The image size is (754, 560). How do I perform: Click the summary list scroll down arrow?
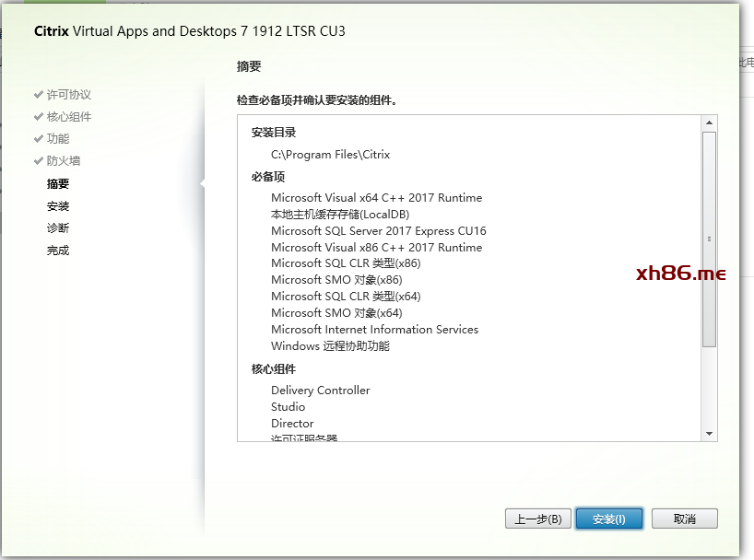pyautogui.click(x=709, y=434)
